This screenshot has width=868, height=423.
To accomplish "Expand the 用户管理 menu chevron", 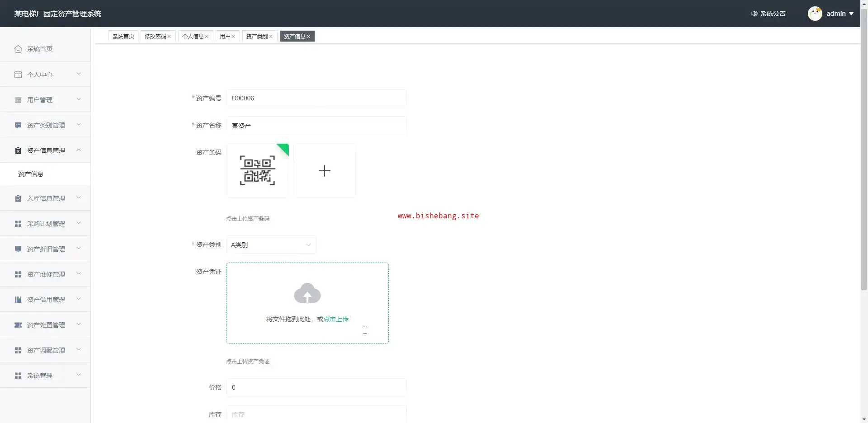I will [79, 99].
